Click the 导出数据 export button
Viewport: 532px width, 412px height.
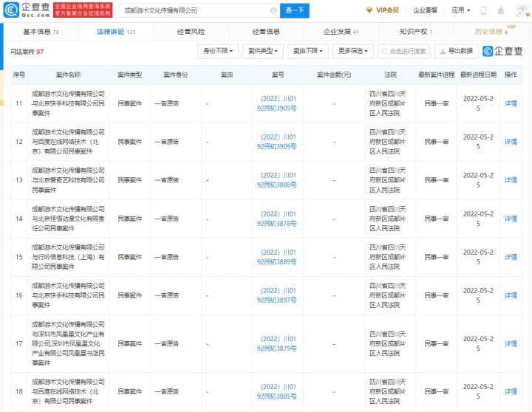point(456,51)
